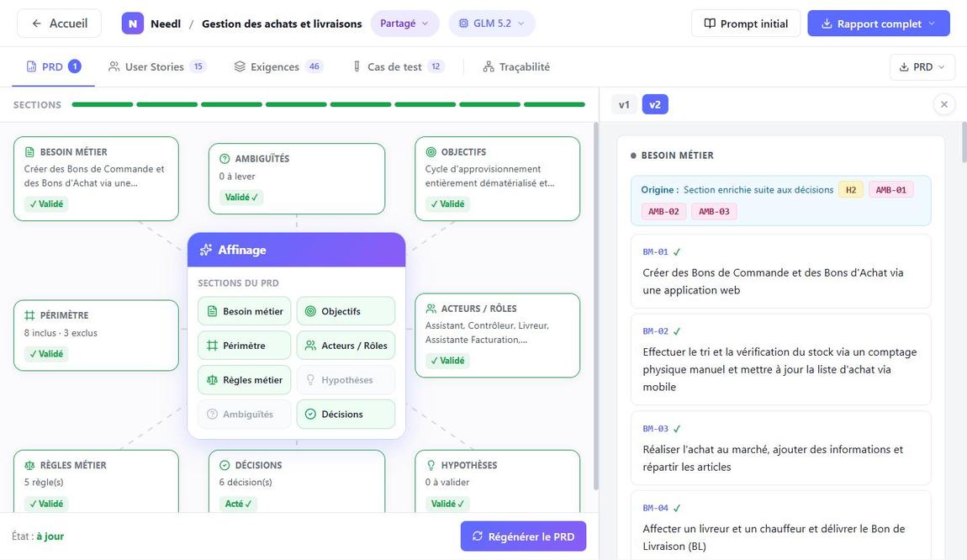Click the canvas vertical scrollbar

tap(595, 305)
